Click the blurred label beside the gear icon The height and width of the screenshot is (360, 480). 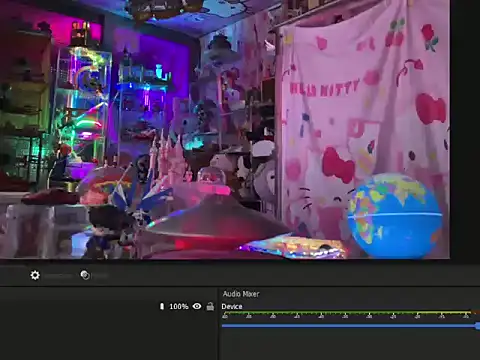click(58, 276)
